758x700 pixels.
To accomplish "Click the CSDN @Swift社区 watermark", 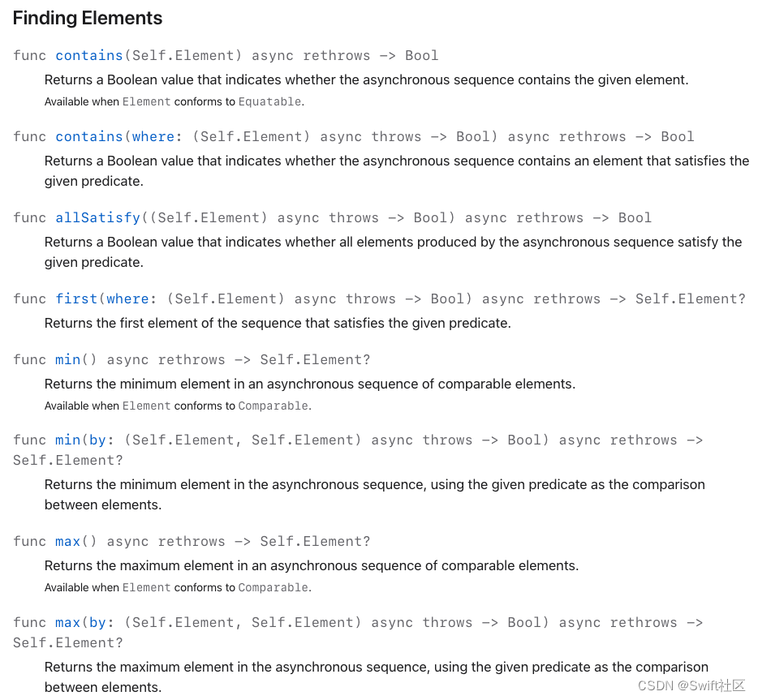I will pos(691,685).
